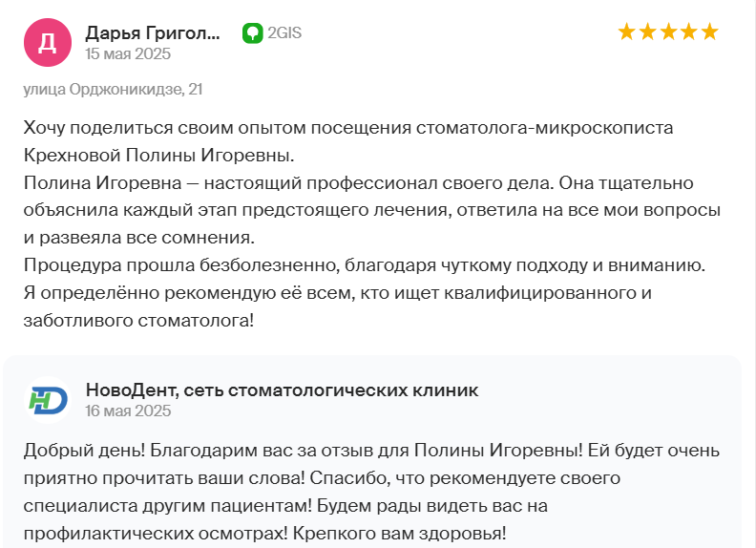Click the third gold rating star

tap(668, 32)
